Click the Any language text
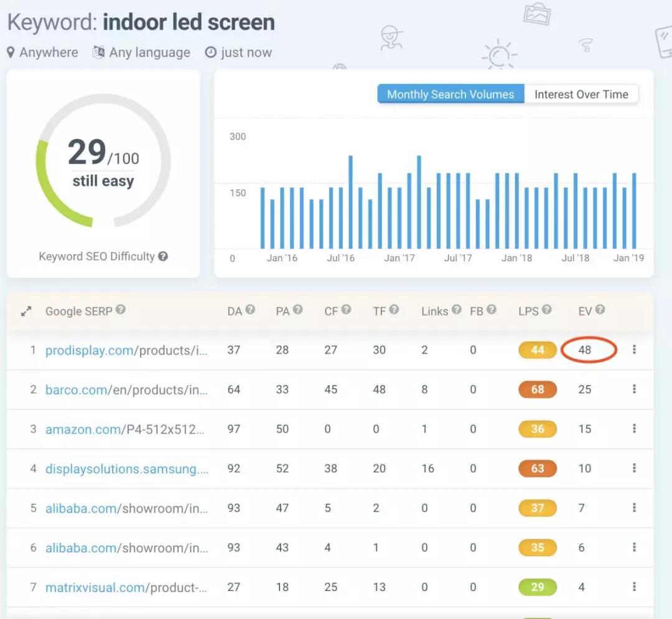Image resolution: width=672 pixels, height=619 pixels. [x=149, y=52]
